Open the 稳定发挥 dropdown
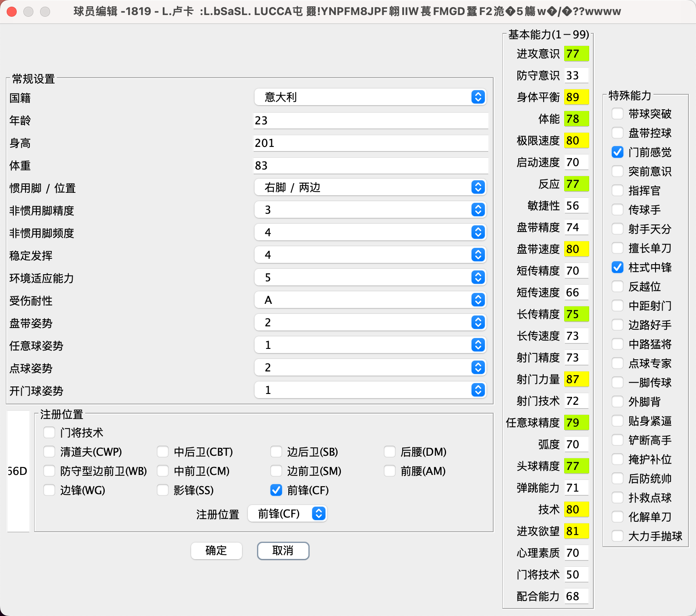 [370, 255]
